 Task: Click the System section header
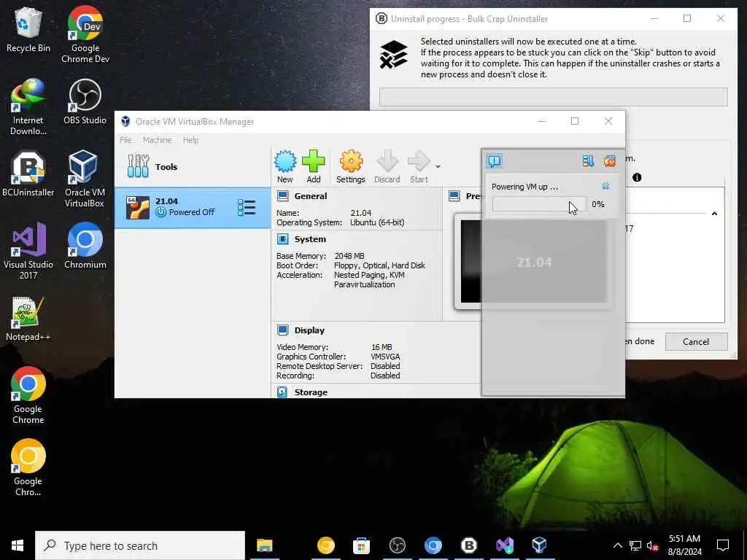click(x=309, y=239)
